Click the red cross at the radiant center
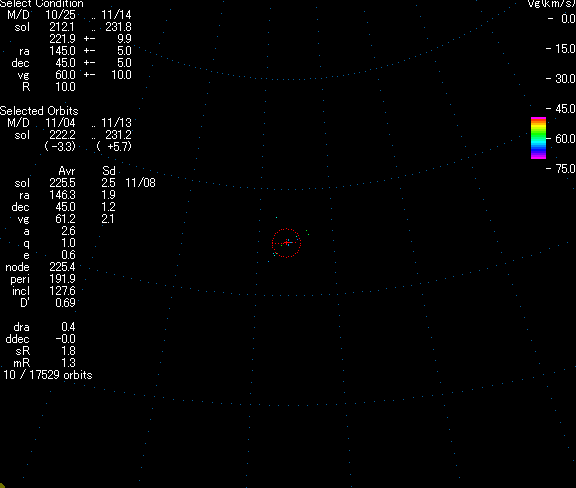576x488 pixels. coord(287,243)
